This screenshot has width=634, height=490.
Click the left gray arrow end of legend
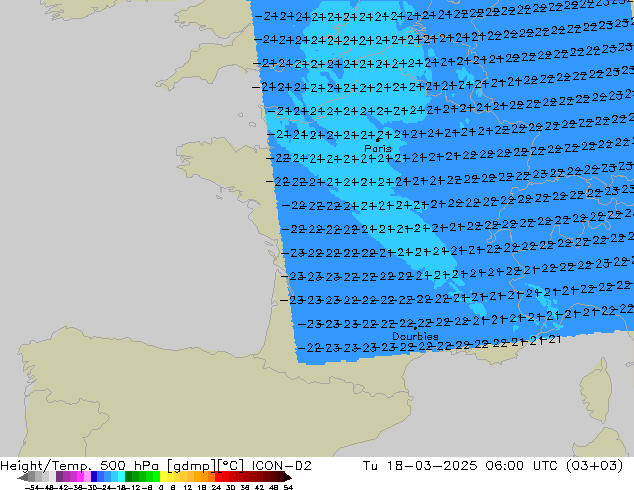pos(22,477)
